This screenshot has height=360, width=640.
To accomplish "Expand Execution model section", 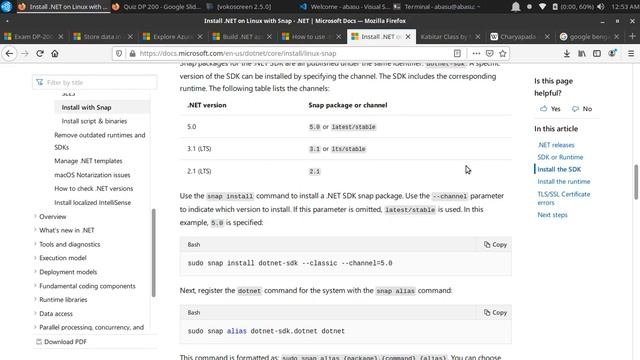I will click(62, 258).
